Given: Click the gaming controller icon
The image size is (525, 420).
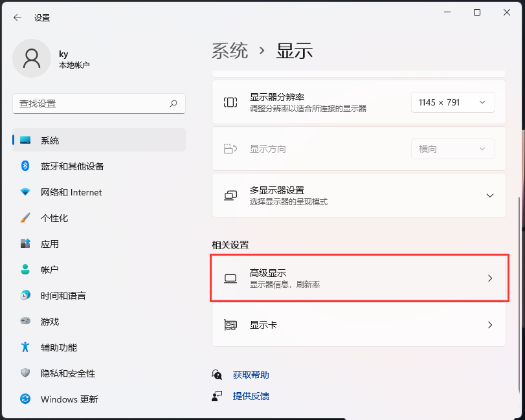Looking at the screenshot, I should [x=25, y=321].
